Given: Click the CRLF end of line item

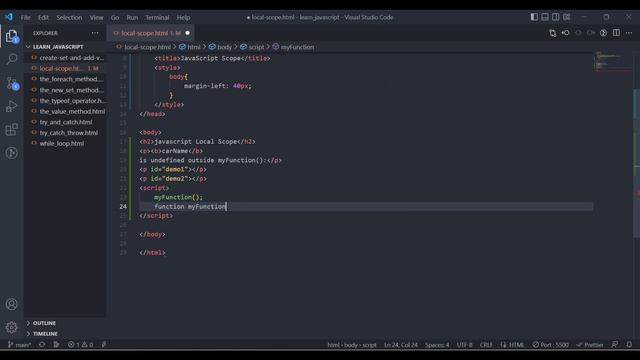Looking at the screenshot, I should click(x=486, y=345).
